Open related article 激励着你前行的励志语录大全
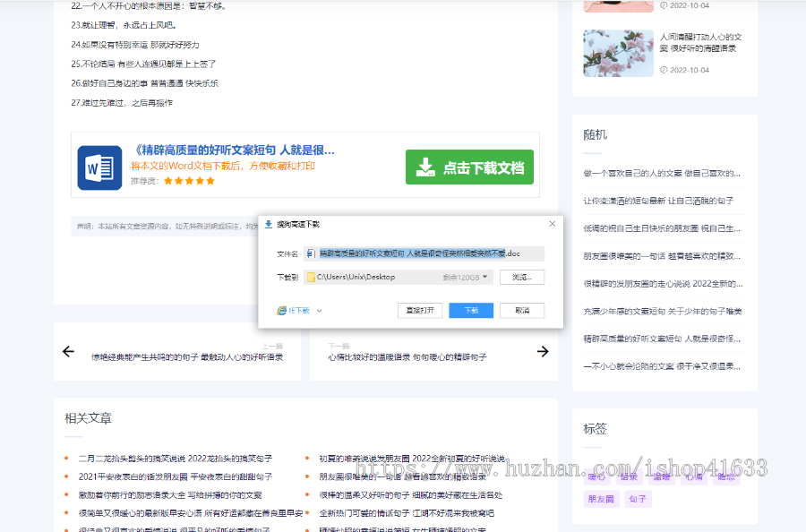Viewport: 806px width, 532px height. (170, 495)
